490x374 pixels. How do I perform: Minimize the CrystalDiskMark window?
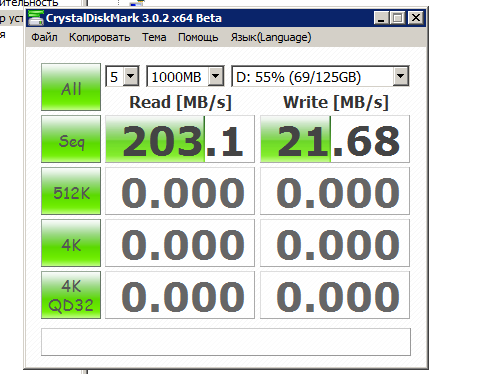pyautogui.click(x=381, y=18)
